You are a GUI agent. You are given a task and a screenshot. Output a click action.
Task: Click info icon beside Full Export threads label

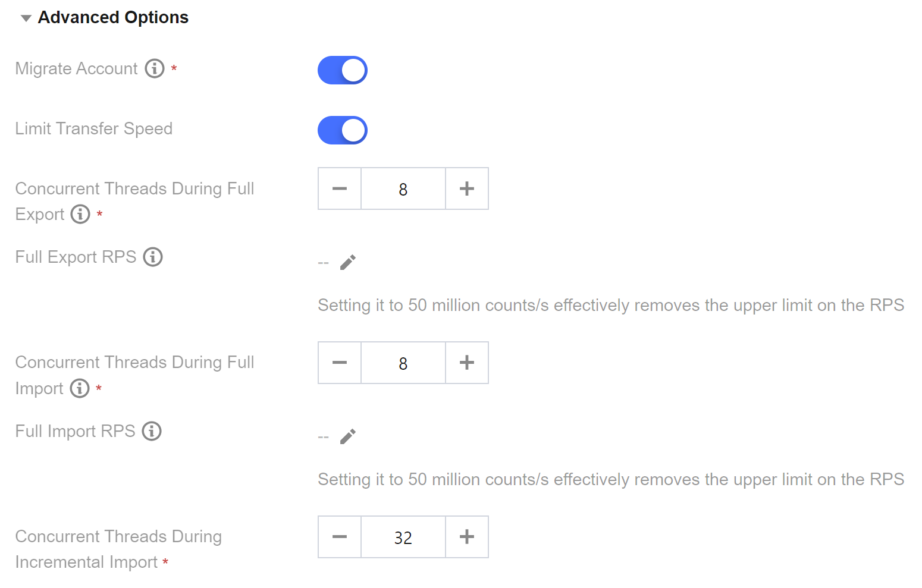pos(80,214)
